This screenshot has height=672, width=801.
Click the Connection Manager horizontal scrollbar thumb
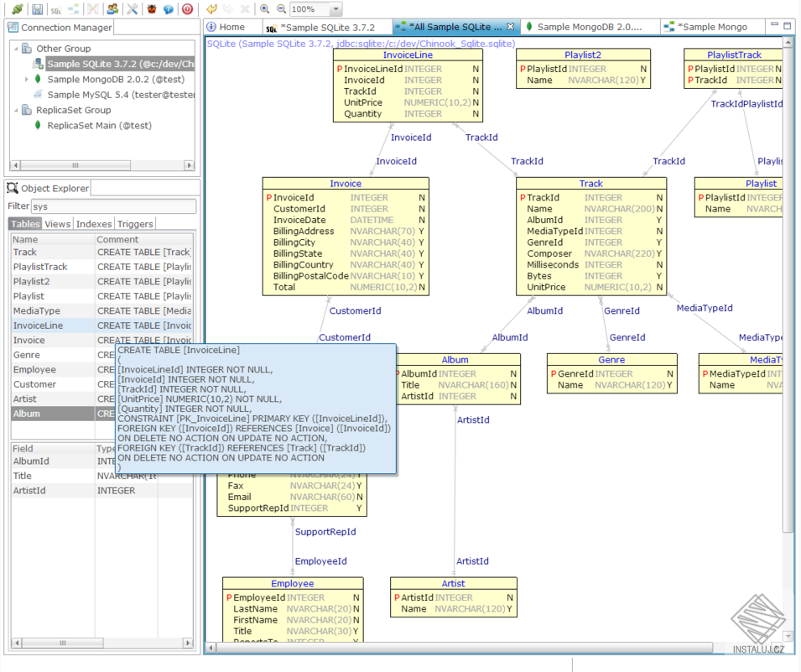click(75, 165)
